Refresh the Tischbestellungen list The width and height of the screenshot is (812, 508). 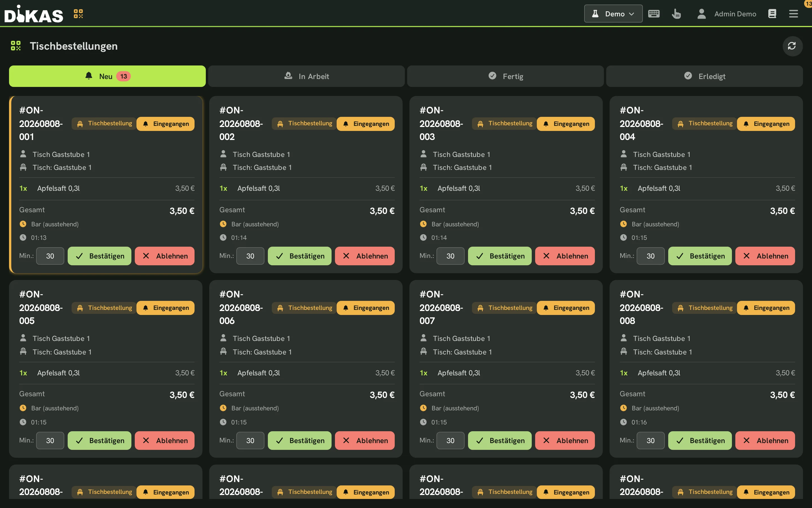[792, 46]
